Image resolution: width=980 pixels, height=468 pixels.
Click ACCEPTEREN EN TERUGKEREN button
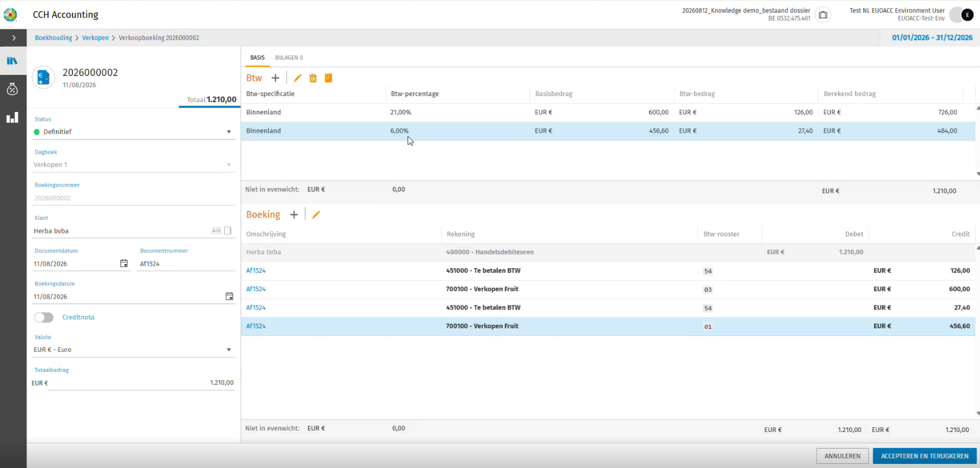coord(925,456)
